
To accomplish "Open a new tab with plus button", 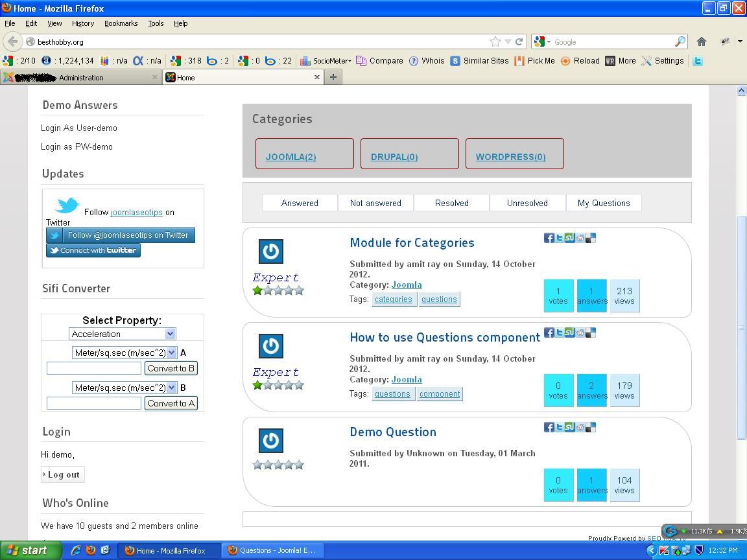I will (333, 77).
